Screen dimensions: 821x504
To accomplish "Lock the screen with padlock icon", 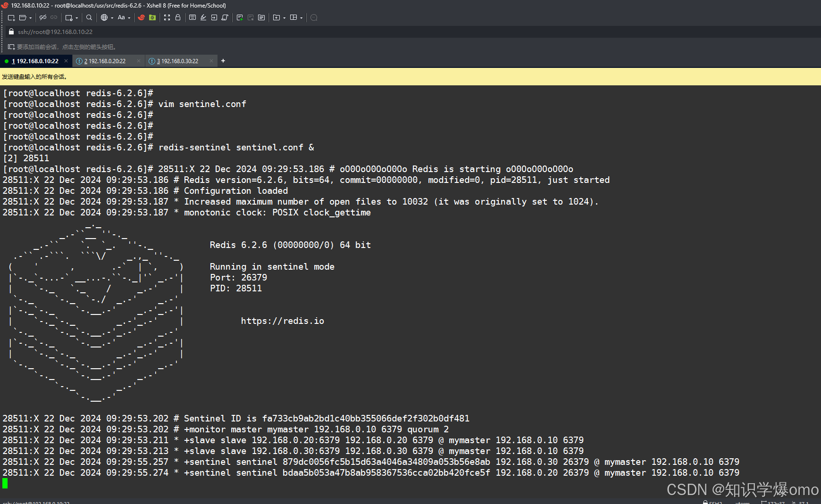I will [178, 17].
